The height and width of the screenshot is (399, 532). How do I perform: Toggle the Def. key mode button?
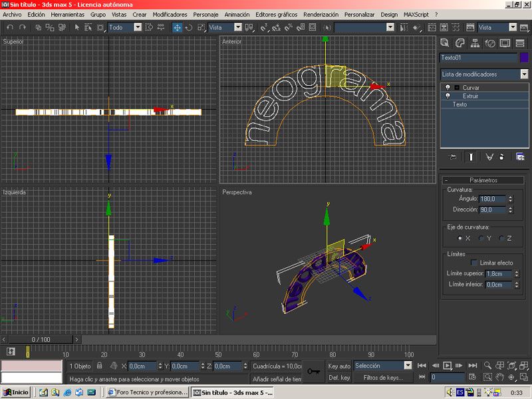click(339, 377)
